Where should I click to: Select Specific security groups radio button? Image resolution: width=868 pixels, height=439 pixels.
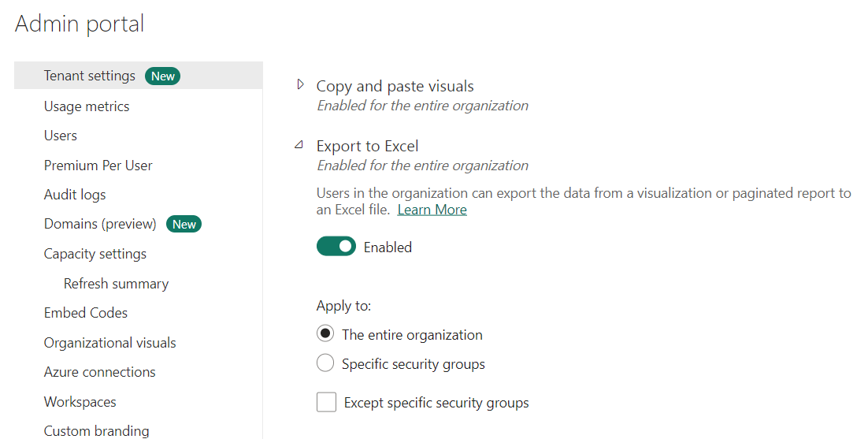pos(325,363)
